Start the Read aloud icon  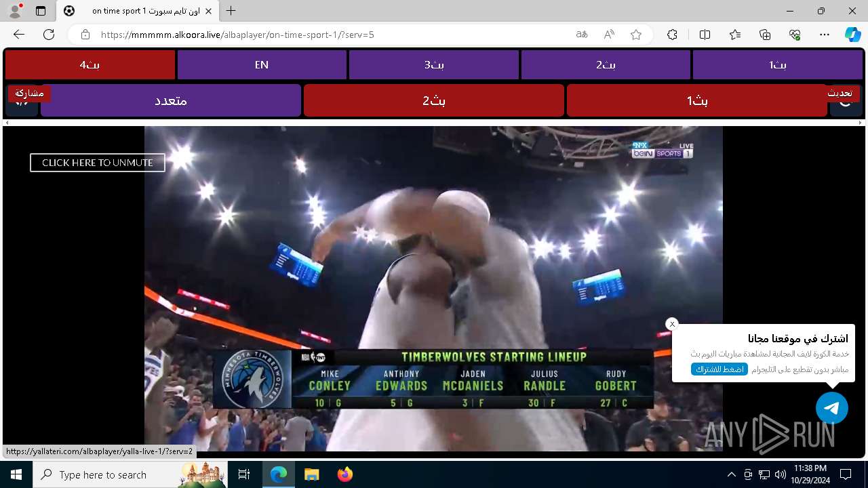[x=609, y=35]
